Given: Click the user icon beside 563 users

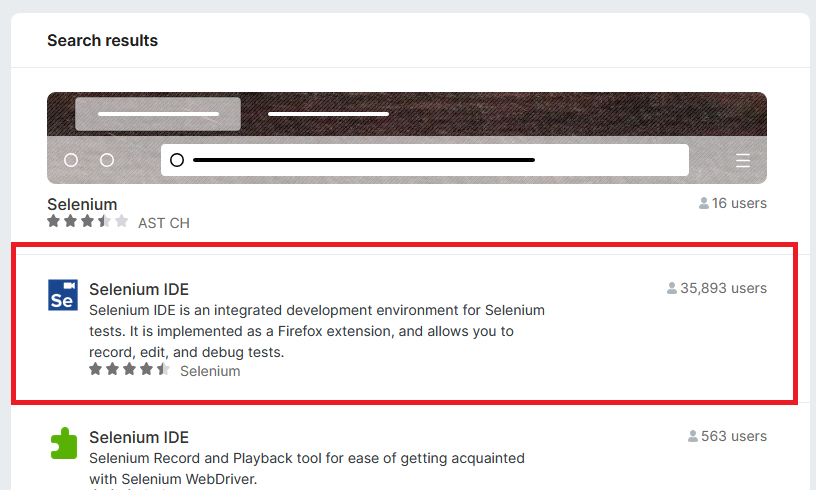Looking at the screenshot, I should (692, 436).
